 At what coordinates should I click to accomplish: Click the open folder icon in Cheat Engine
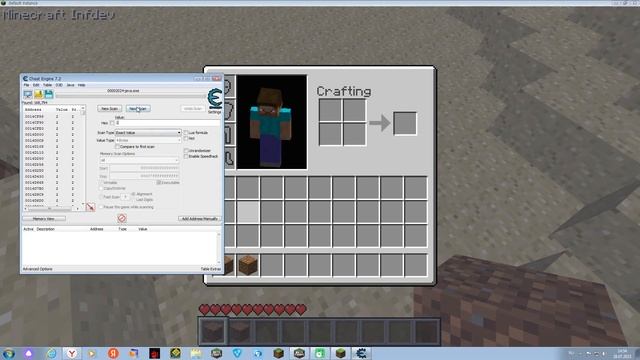click(x=38, y=95)
